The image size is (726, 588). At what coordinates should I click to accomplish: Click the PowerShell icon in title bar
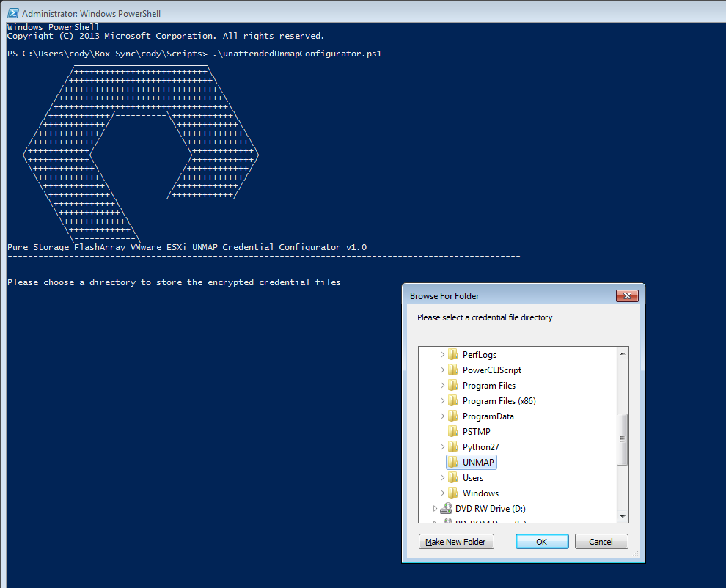[13, 13]
